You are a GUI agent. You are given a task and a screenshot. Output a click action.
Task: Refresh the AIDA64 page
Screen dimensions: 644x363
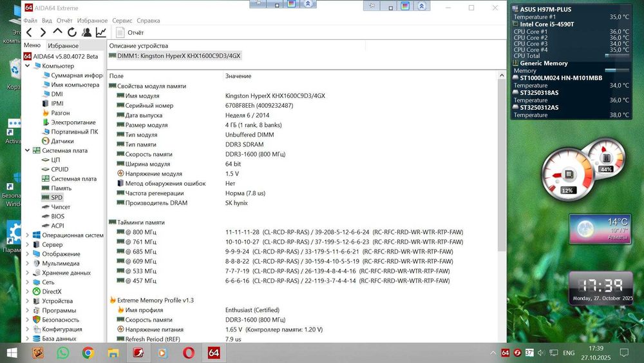tap(72, 32)
